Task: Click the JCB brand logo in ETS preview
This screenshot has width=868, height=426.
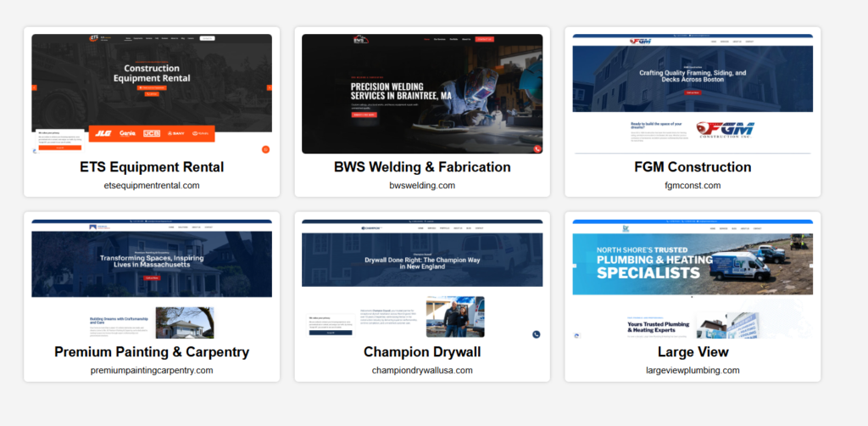Action: pos(152,133)
